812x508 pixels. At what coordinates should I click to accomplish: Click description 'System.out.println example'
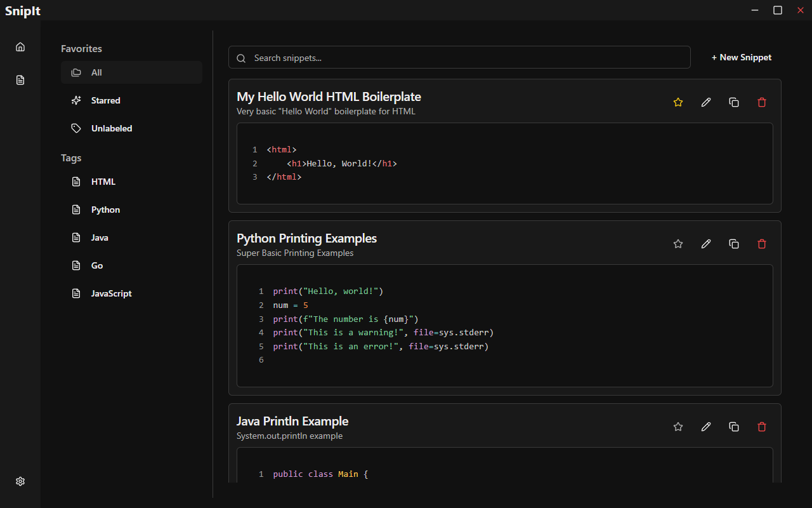click(x=289, y=436)
